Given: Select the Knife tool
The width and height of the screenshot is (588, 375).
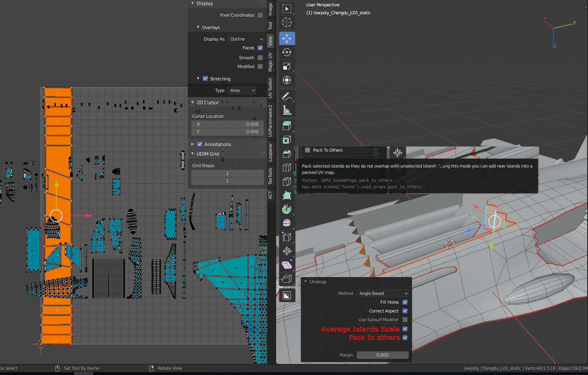Looking at the screenshot, I should point(287,182).
